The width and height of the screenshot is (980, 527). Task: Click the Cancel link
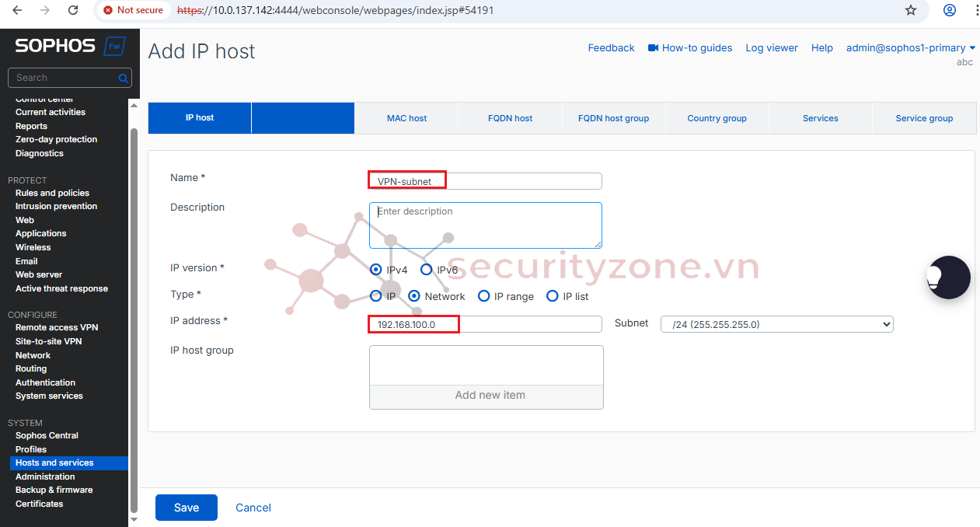coord(253,508)
